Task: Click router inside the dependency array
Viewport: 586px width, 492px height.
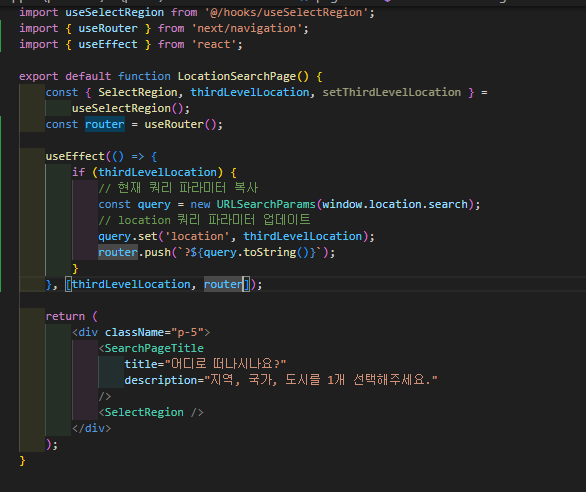Action: (x=223, y=285)
